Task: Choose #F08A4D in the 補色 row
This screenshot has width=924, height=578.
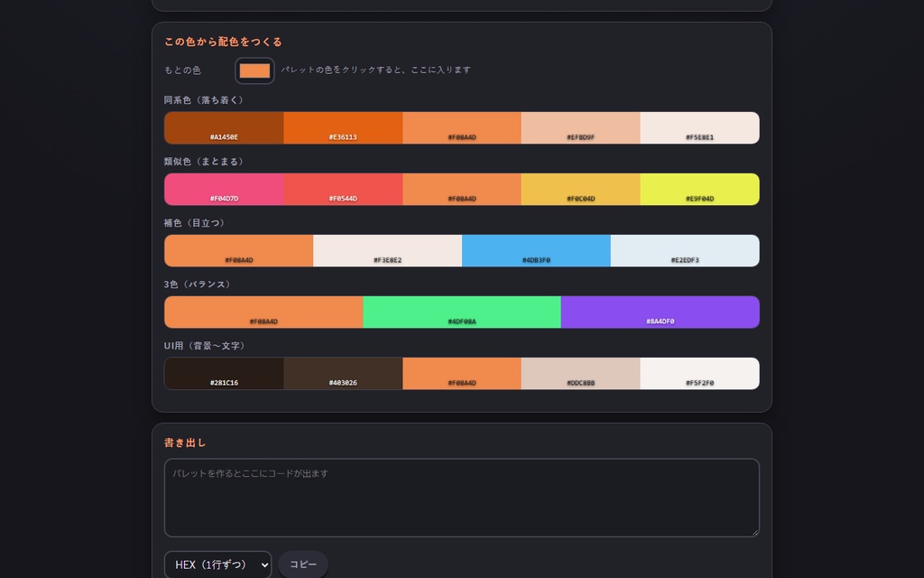Action: click(x=238, y=251)
